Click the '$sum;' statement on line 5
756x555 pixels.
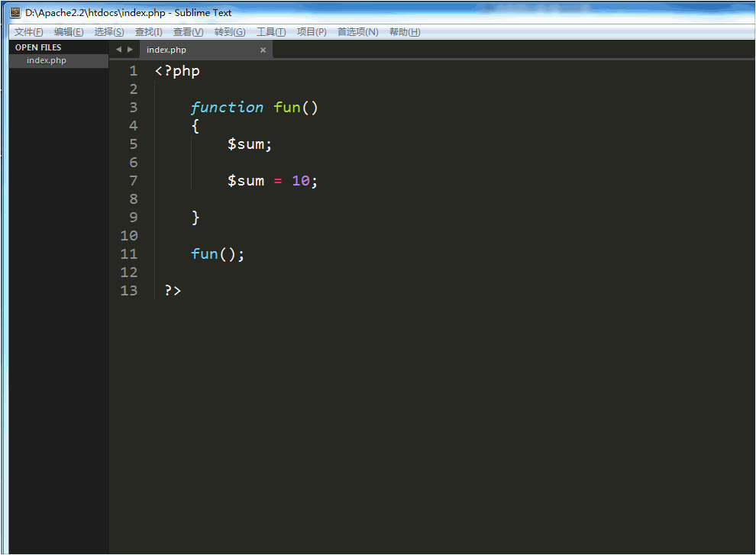click(x=250, y=144)
